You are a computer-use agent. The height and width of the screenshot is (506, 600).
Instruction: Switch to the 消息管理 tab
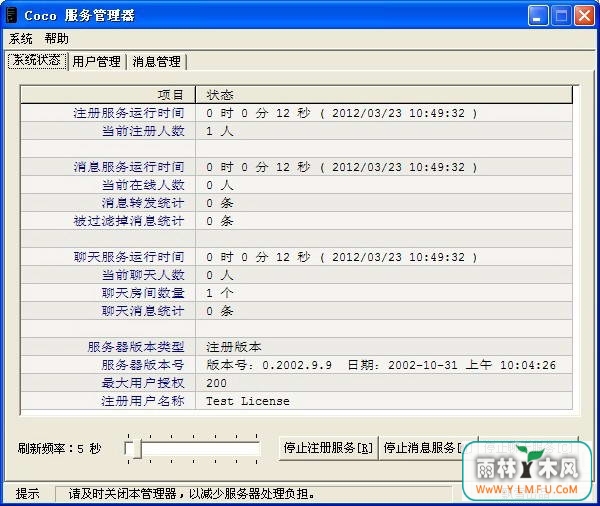(157, 61)
